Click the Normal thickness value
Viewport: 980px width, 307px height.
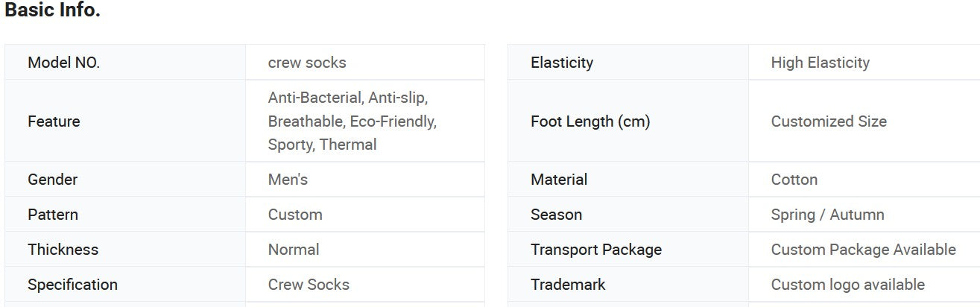tap(294, 250)
